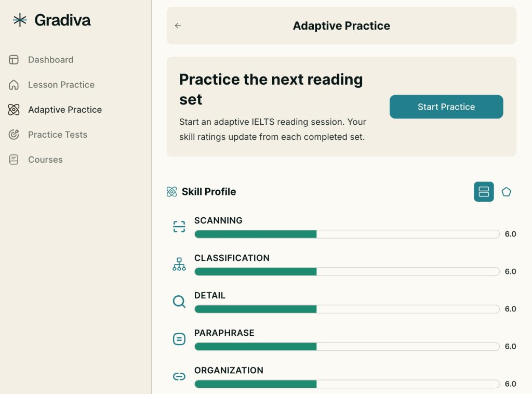
Task: Start Practice session button
Action: 446,107
